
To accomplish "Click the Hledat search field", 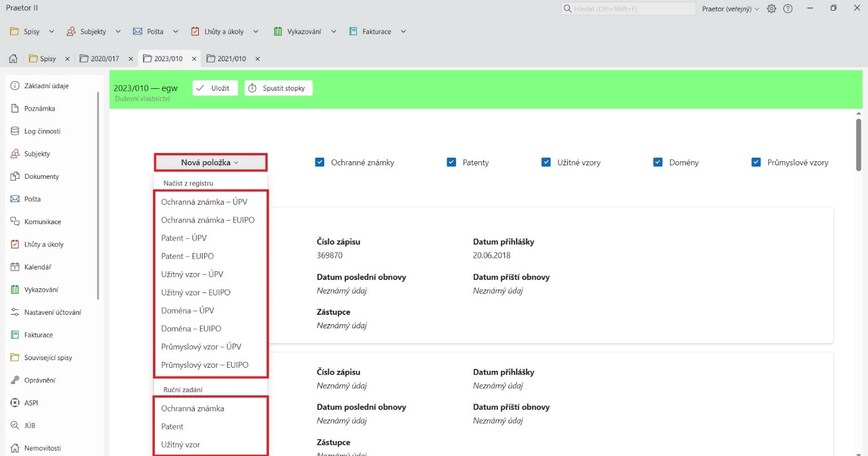I will click(x=627, y=8).
